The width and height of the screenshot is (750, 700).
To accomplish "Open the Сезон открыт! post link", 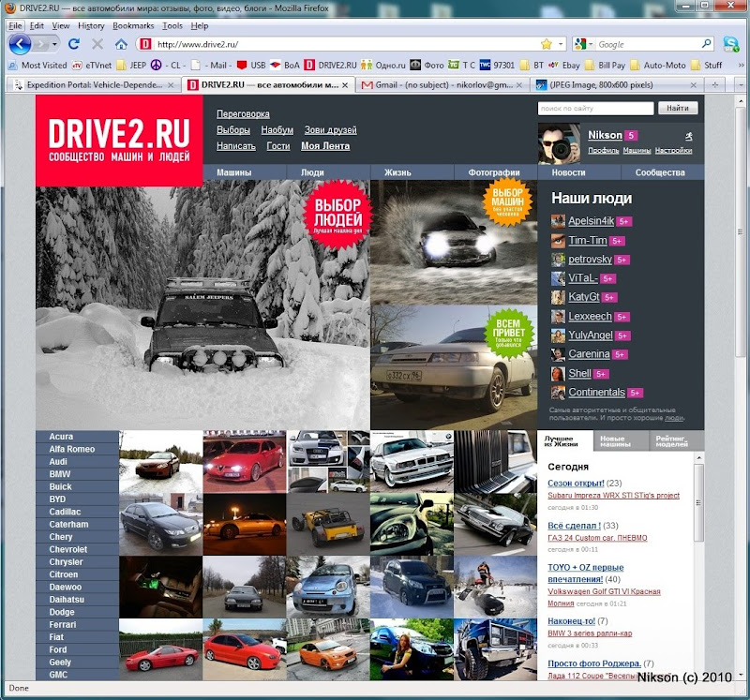I will pyautogui.click(x=576, y=483).
